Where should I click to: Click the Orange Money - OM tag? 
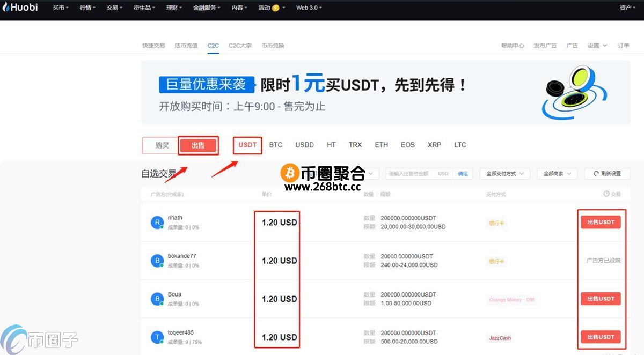[511, 300]
